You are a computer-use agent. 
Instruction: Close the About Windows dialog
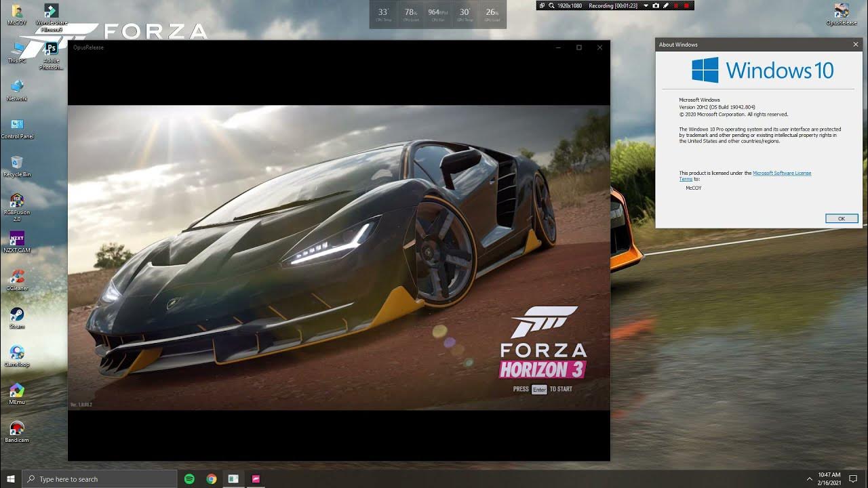(855, 45)
